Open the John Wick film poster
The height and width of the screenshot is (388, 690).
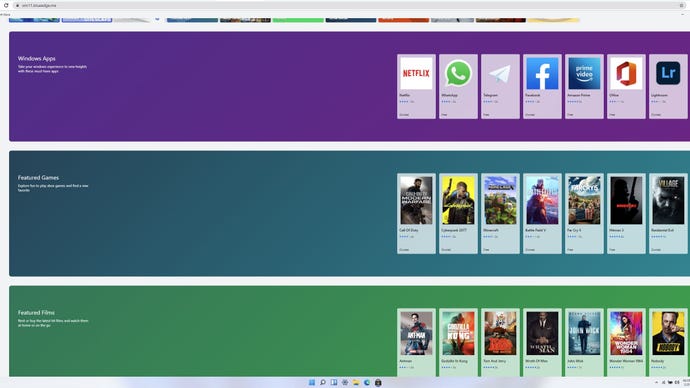tap(584, 333)
